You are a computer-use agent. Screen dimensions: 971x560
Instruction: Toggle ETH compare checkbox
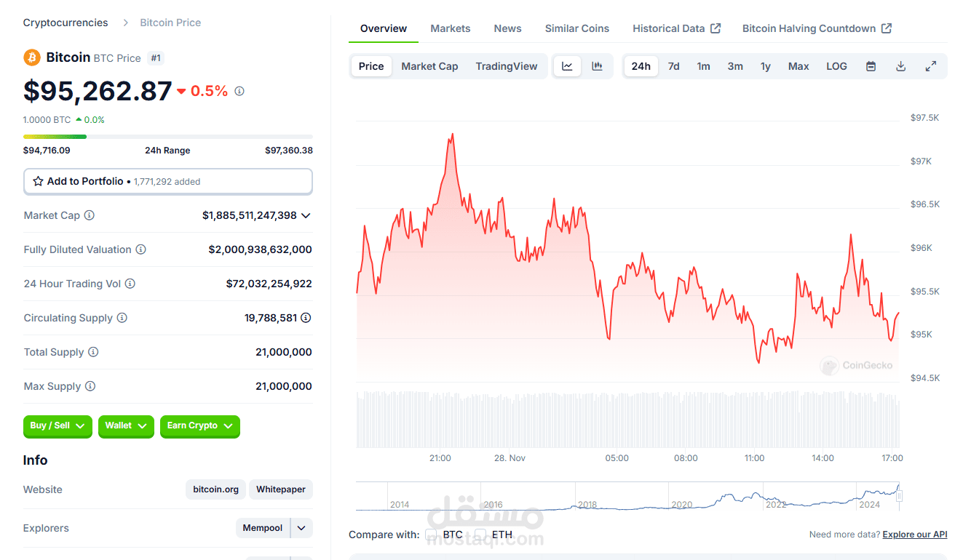(x=480, y=535)
